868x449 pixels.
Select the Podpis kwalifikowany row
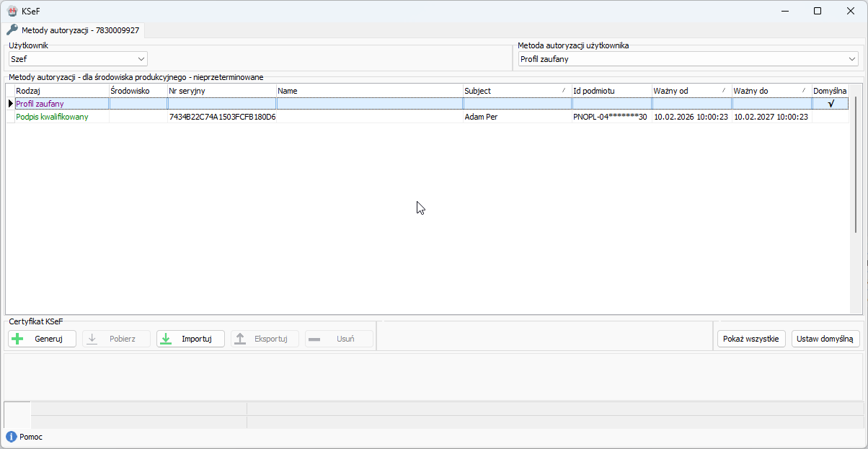(x=52, y=117)
